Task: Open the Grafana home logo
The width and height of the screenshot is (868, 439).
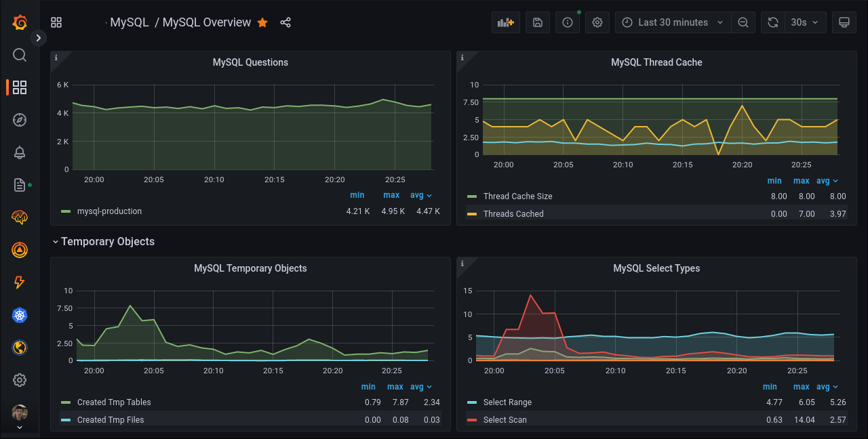Action: (x=18, y=22)
